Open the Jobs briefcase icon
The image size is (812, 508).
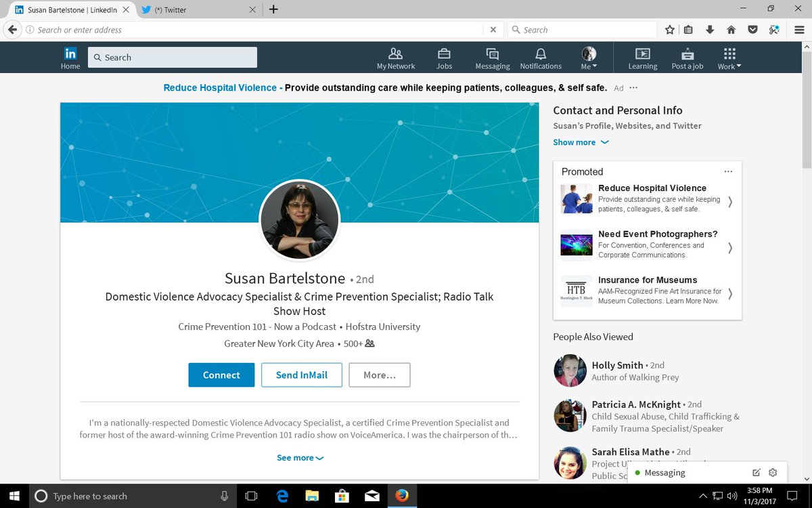click(444, 54)
